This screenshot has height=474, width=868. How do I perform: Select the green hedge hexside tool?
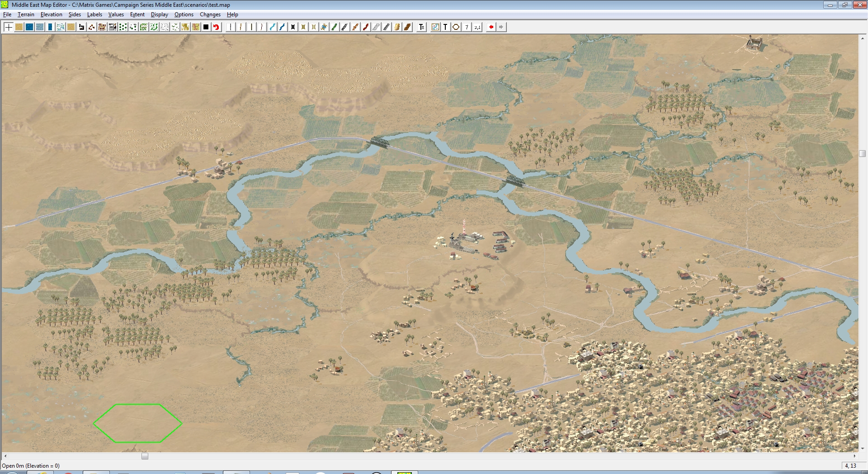335,27
